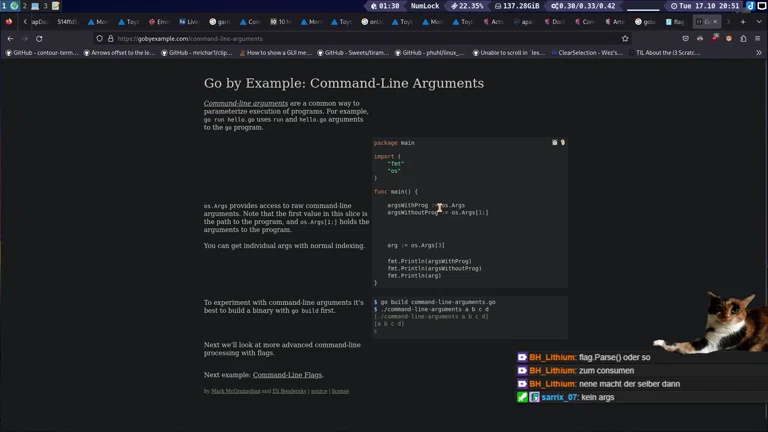Open Mark McGranaghan's author link
Viewport: 768px width, 432px height.
(236, 391)
